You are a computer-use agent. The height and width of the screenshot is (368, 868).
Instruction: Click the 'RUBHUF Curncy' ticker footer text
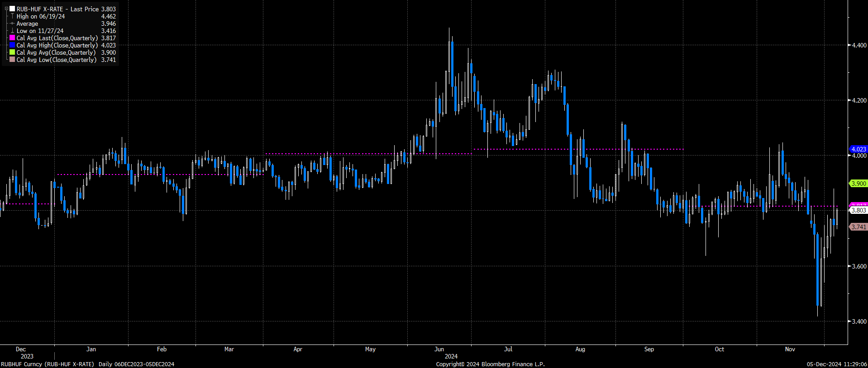[22, 364]
